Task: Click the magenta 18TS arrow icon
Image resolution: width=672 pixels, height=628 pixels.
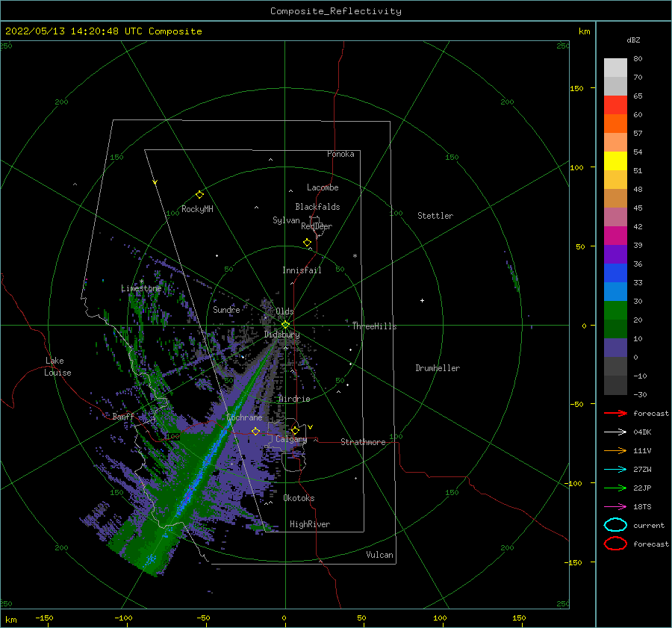Action: [x=615, y=507]
